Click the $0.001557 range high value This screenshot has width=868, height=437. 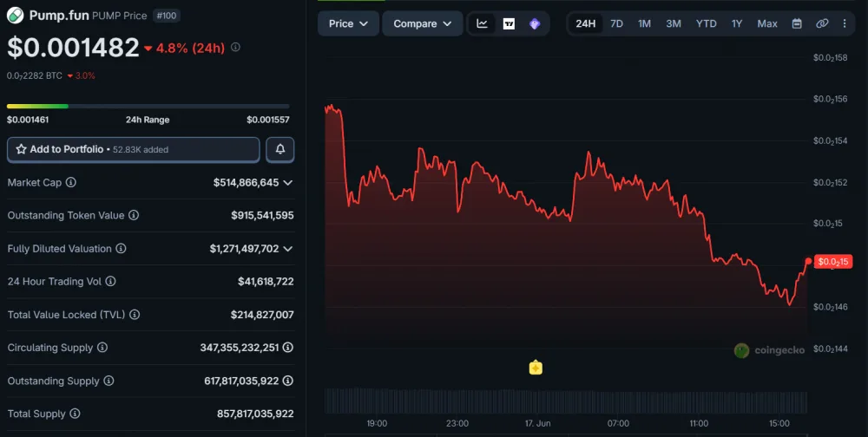tap(268, 120)
